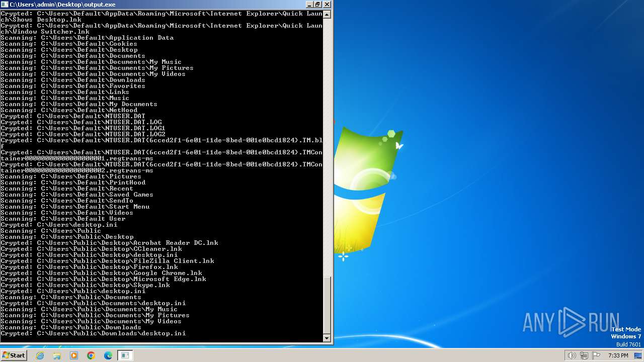Click line 'Scanning: C:\Users\Public\Documents\My Pictures'
644x362 pixels.
click(x=95, y=315)
